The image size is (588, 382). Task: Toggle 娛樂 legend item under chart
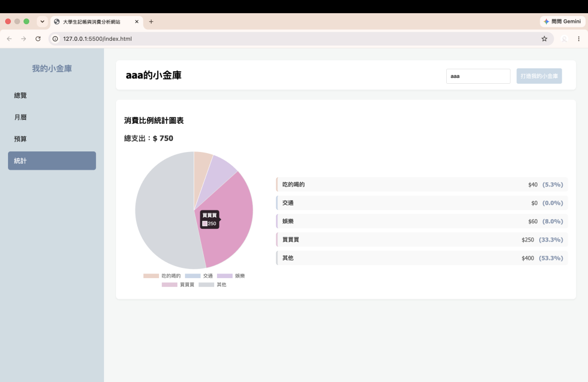click(231, 276)
